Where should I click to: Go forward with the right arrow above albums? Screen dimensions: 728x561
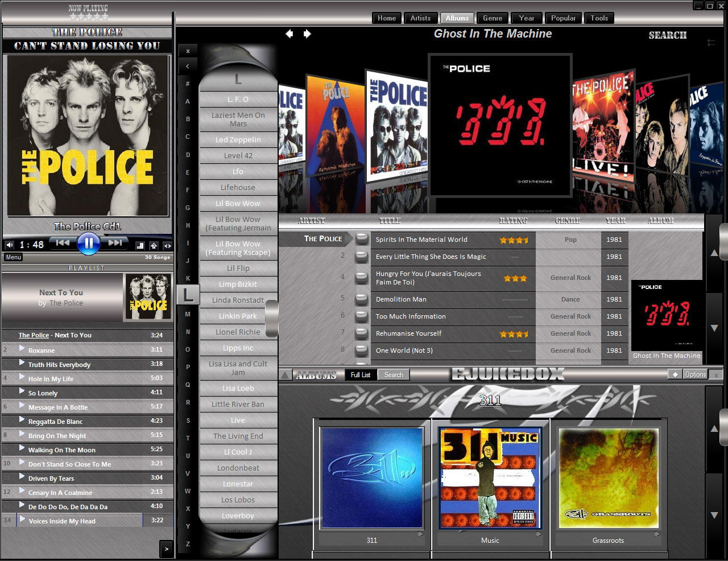coord(307,34)
